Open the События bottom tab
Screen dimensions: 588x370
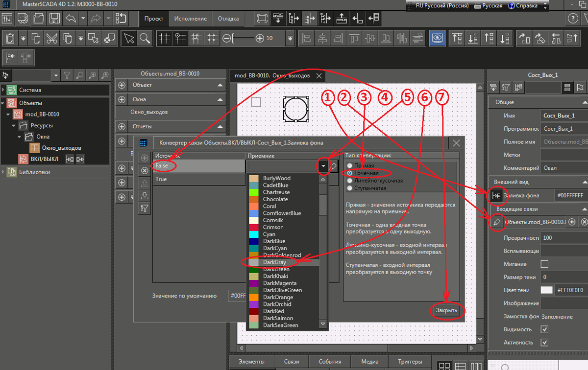pyautogui.click(x=330, y=362)
